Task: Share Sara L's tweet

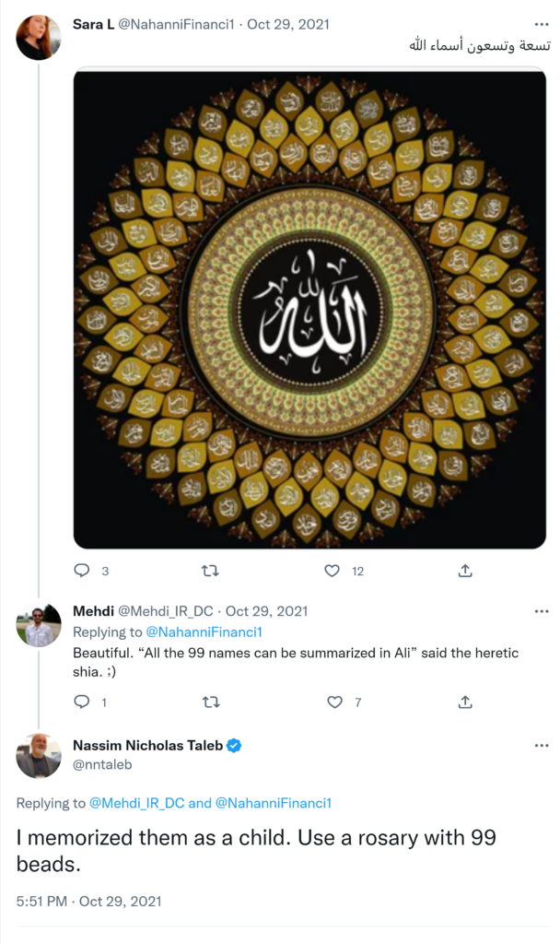Action: [x=465, y=571]
